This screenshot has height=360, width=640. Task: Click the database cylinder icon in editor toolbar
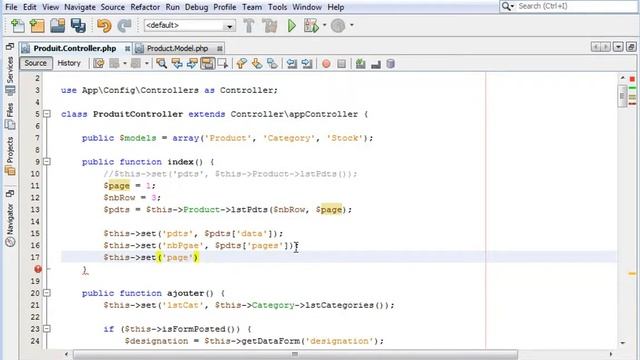tap(391, 63)
